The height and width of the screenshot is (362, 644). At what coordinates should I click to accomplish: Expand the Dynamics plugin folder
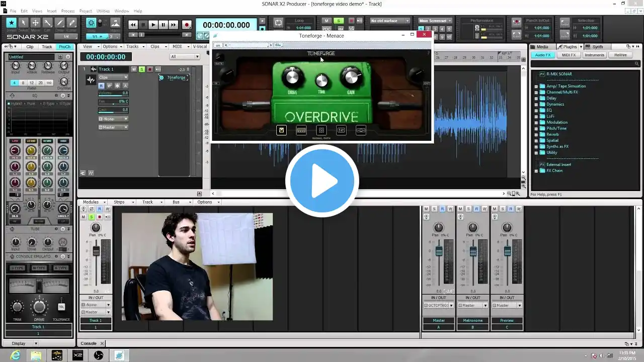point(536,104)
